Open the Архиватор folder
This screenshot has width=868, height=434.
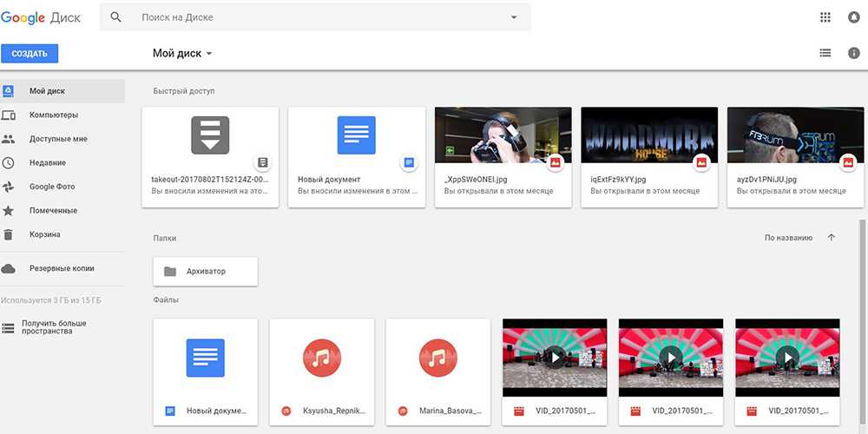206,271
